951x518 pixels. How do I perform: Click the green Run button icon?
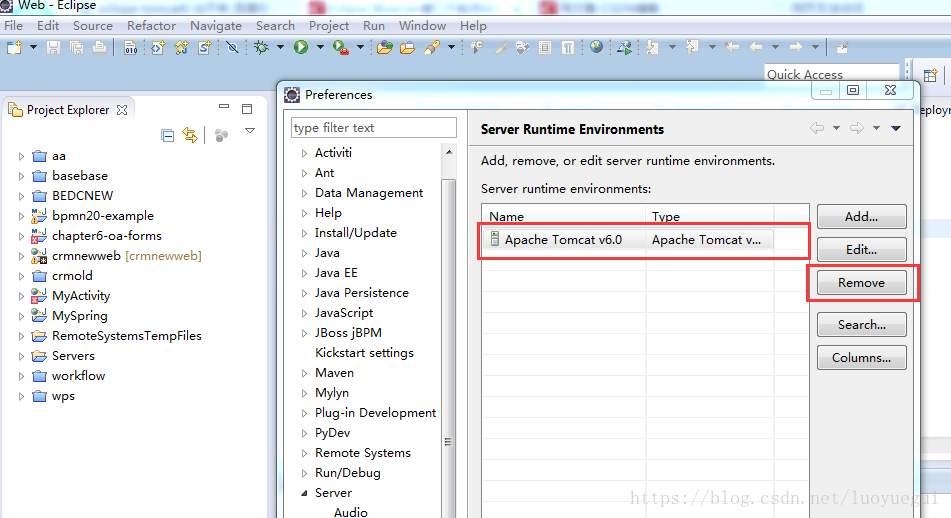click(301, 47)
